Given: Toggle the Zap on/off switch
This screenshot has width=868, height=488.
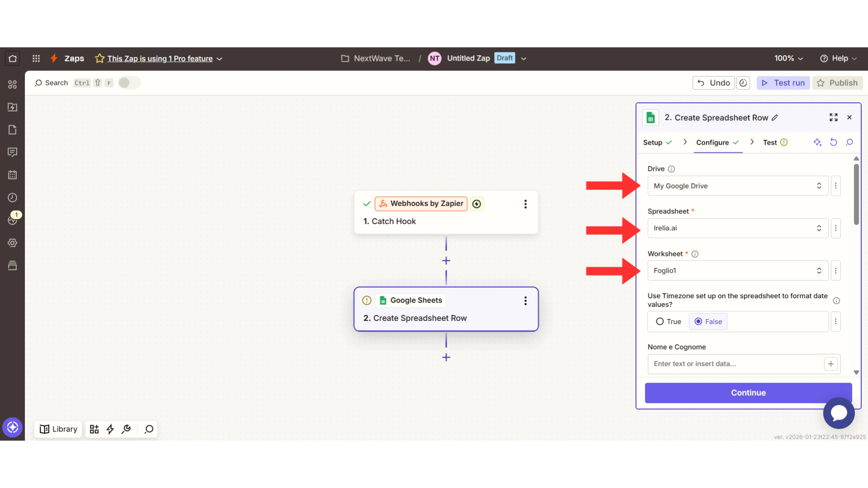Looking at the screenshot, I should pyautogui.click(x=129, y=83).
